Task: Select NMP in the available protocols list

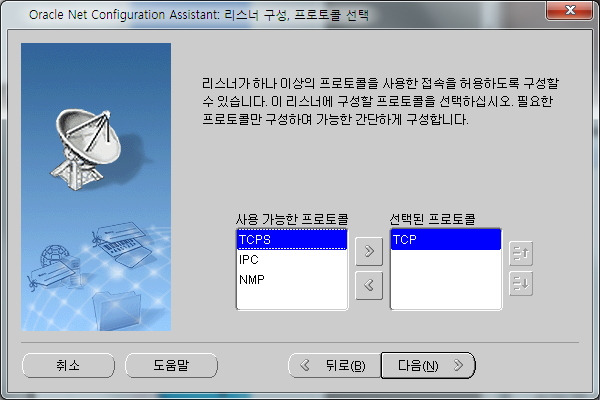Action: (292, 279)
